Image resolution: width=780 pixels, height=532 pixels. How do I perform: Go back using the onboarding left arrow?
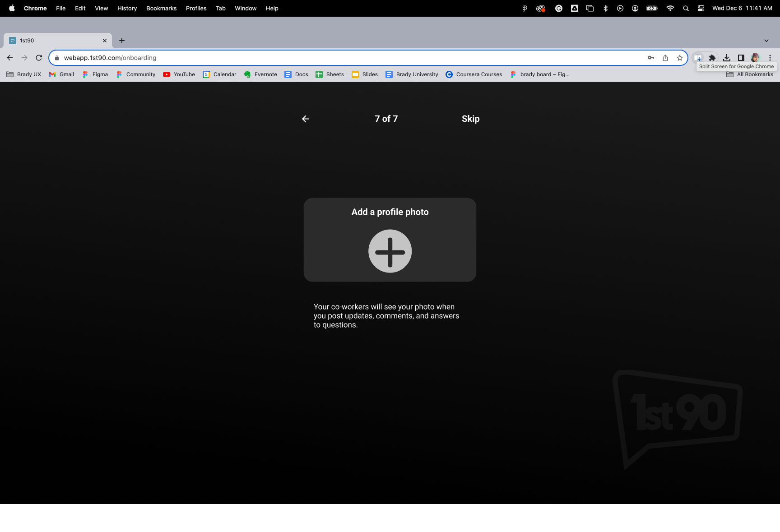(306, 119)
